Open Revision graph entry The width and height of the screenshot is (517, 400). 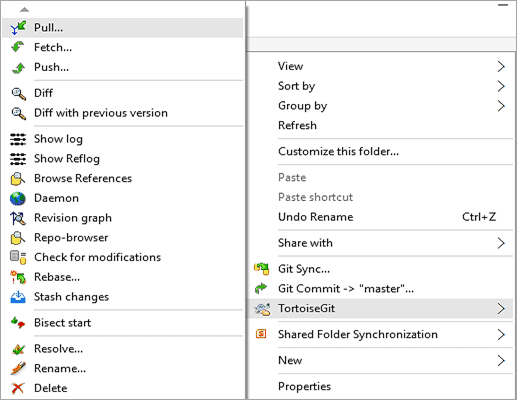click(123, 218)
